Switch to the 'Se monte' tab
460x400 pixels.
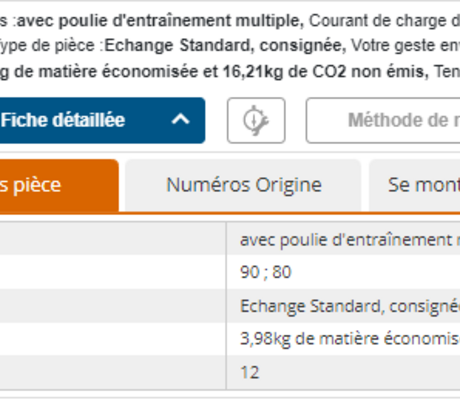[x=415, y=185]
